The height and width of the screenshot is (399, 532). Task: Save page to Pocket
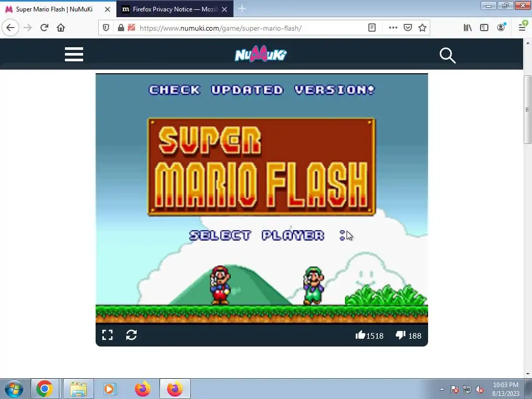pyautogui.click(x=408, y=28)
